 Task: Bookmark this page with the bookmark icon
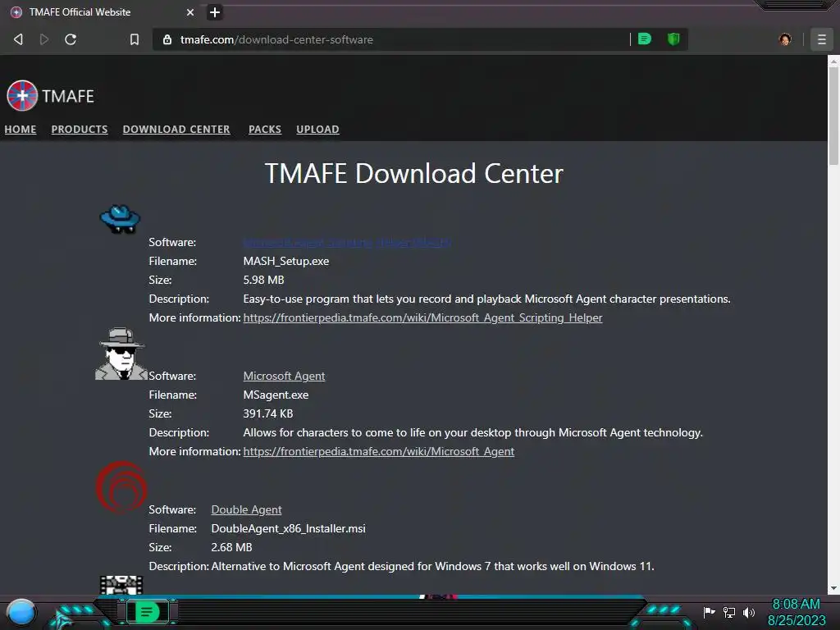pyautogui.click(x=135, y=39)
